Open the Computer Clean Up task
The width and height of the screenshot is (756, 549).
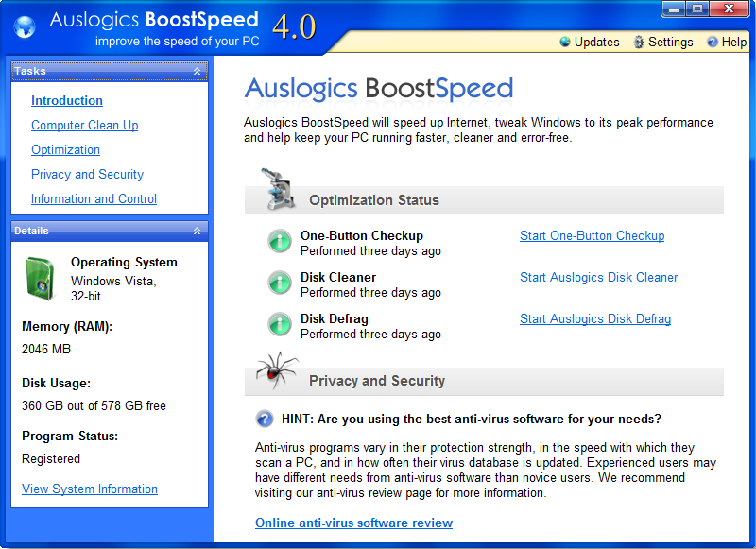tap(85, 125)
